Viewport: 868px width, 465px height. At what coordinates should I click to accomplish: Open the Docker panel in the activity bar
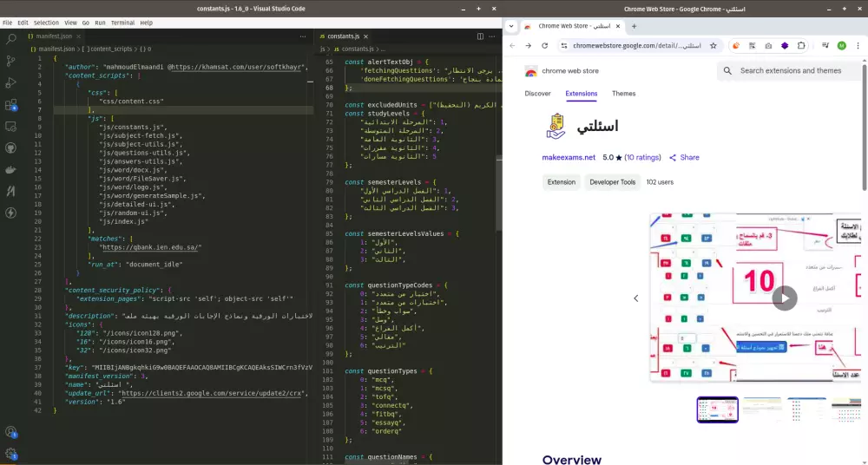pos(11,170)
